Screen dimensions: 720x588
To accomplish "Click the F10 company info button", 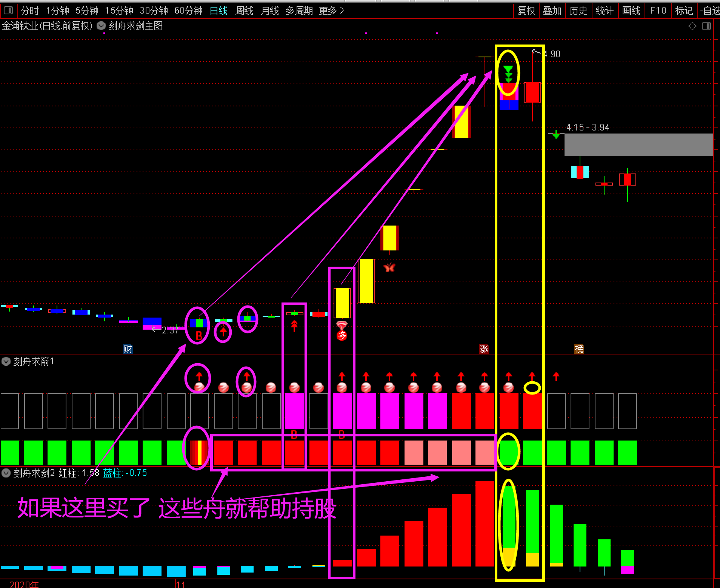I will click(x=658, y=11).
